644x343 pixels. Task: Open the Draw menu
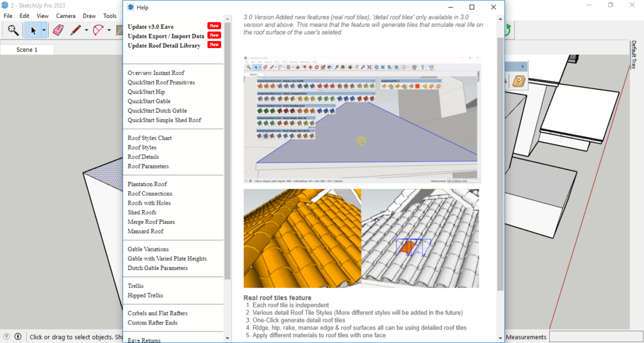pos(89,16)
